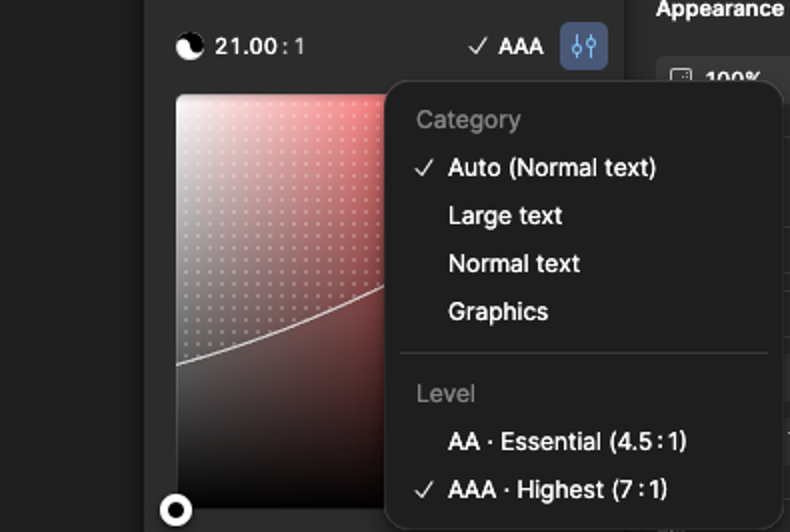Click the 21.00 : 1 contrast ratio value
This screenshot has height=532, width=790.
coord(259,46)
